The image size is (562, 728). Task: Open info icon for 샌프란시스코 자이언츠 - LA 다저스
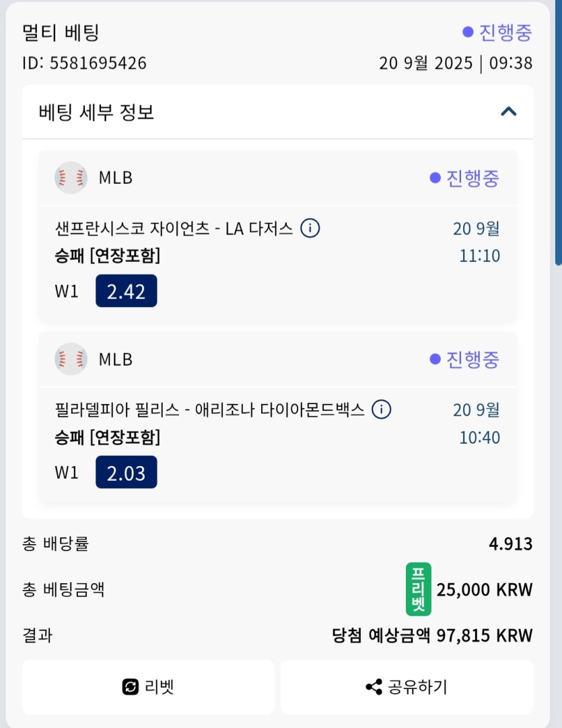310,228
